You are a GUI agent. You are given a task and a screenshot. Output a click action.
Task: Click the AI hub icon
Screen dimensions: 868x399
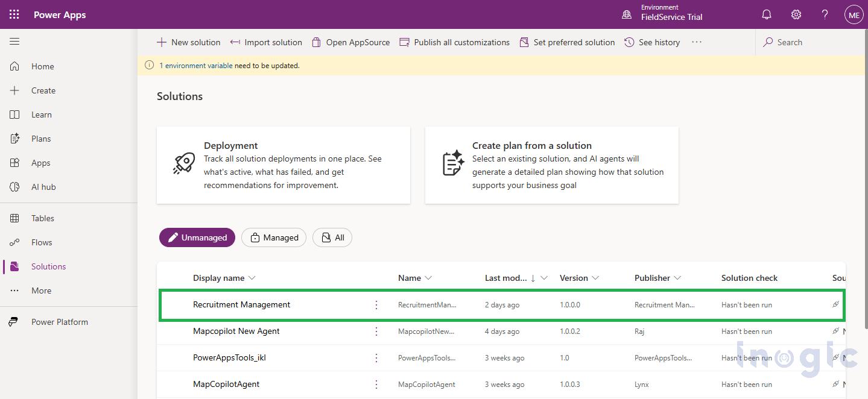[14, 187]
